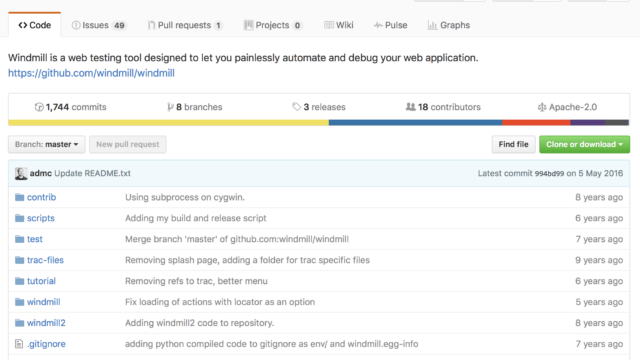Click the branches fork icon
The height and width of the screenshot is (360, 640).
170,107
